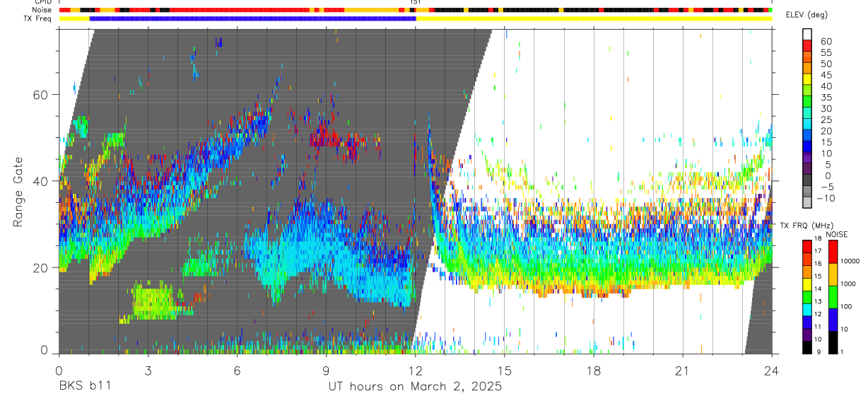The image size is (868, 401).
Task: Select the cyan 20–25 elevation color swatch
Action: click(807, 124)
